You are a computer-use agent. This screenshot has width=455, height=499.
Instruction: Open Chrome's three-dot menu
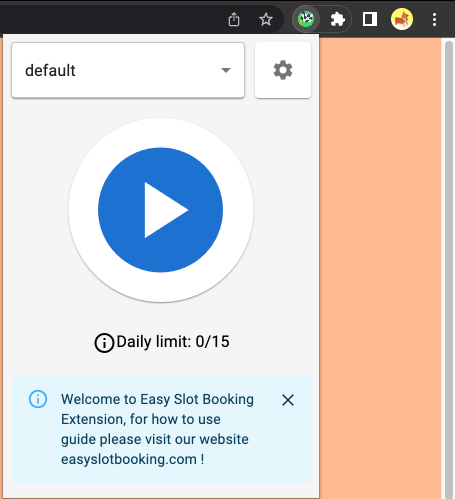tap(434, 19)
